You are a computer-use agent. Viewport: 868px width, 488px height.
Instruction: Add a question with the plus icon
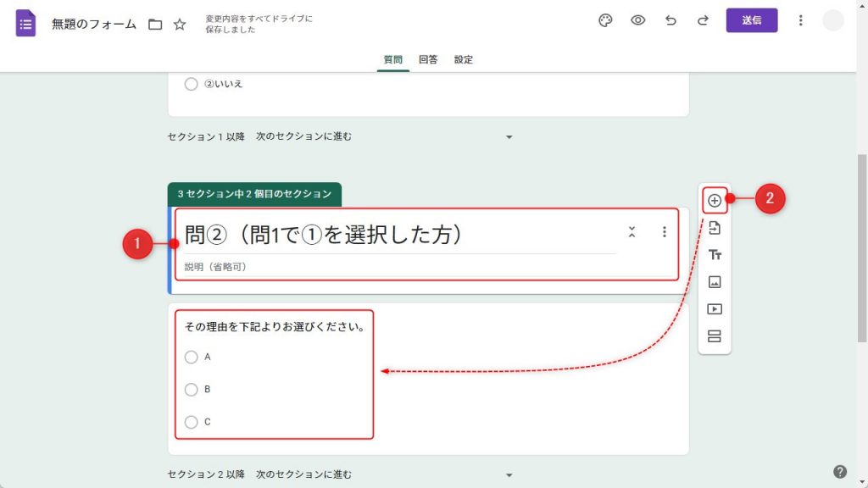[714, 200]
